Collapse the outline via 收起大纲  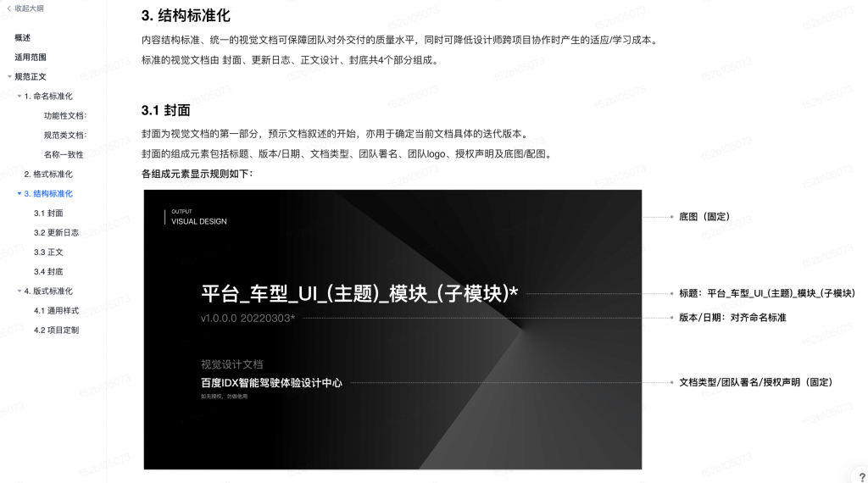point(29,8)
